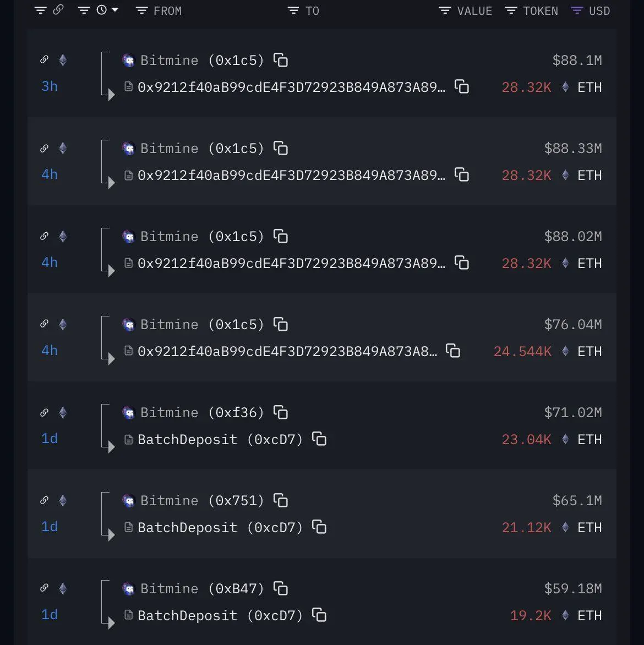This screenshot has width=644, height=645.
Task: Copy BatchDeposit address in $71.02M row
Action: coord(319,439)
